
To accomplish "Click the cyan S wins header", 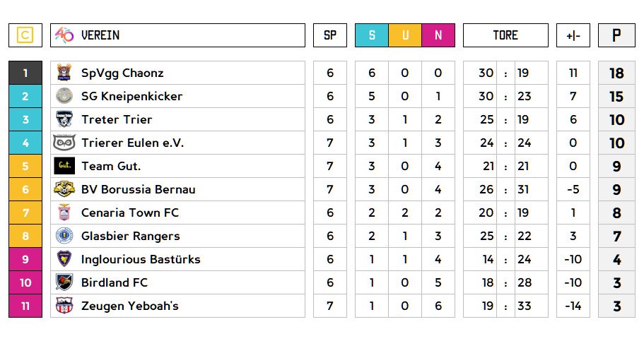I will click(372, 35).
